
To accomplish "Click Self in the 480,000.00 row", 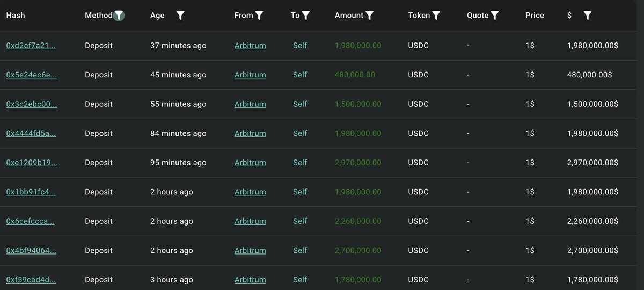I will pos(300,75).
